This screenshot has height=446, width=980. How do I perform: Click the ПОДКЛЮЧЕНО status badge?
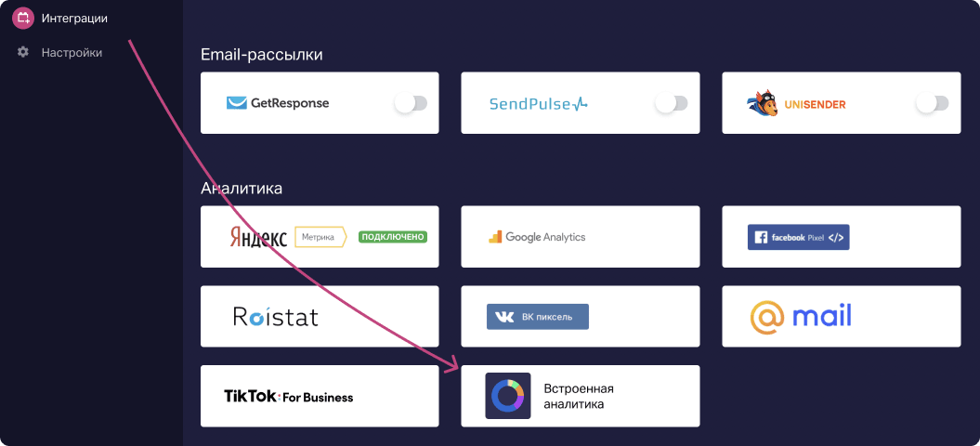392,237
